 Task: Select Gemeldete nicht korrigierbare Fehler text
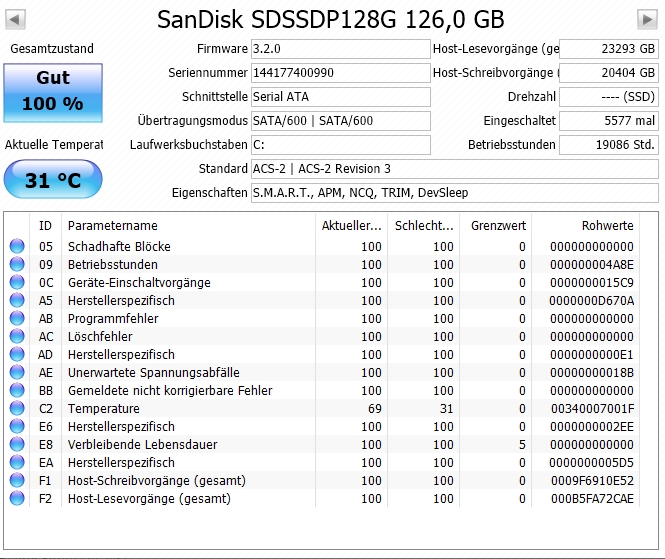click(x=170, y=391)
